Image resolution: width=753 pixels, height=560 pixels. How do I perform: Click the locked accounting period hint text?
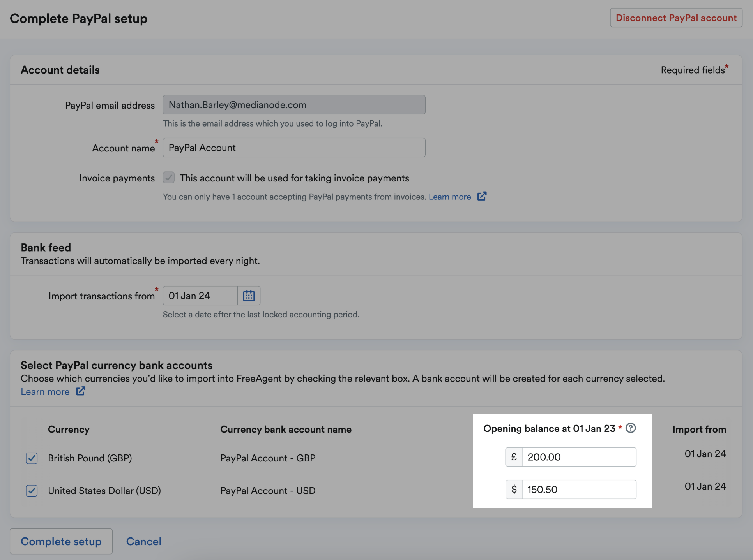261,314
